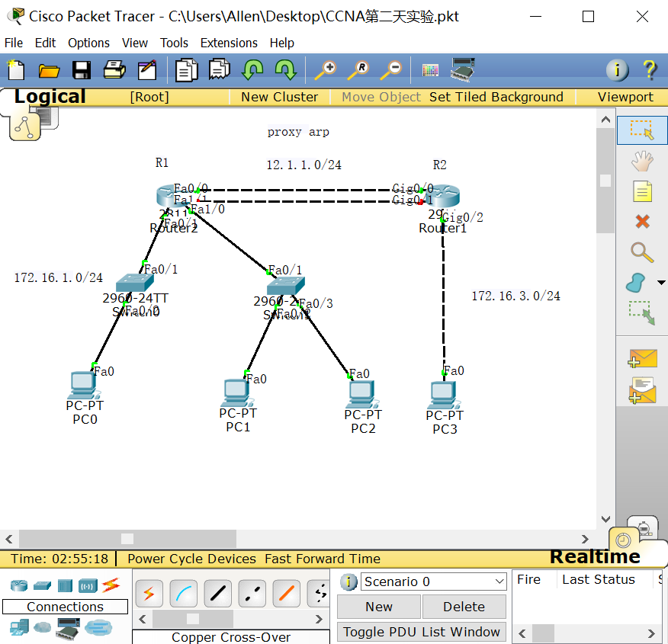The width and height of the screenshot is (668, 644).
Task: Open the drawing palette icon
Action: coord(430,70)
